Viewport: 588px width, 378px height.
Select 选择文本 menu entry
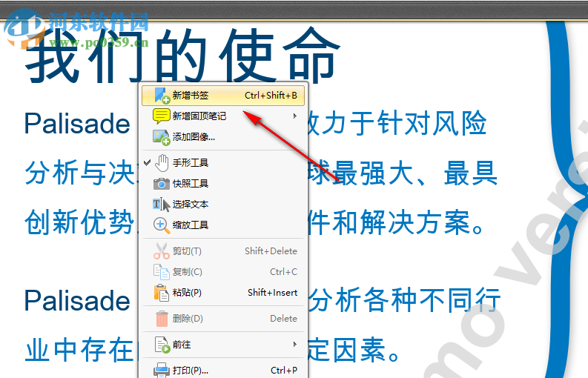pos(223,205)
